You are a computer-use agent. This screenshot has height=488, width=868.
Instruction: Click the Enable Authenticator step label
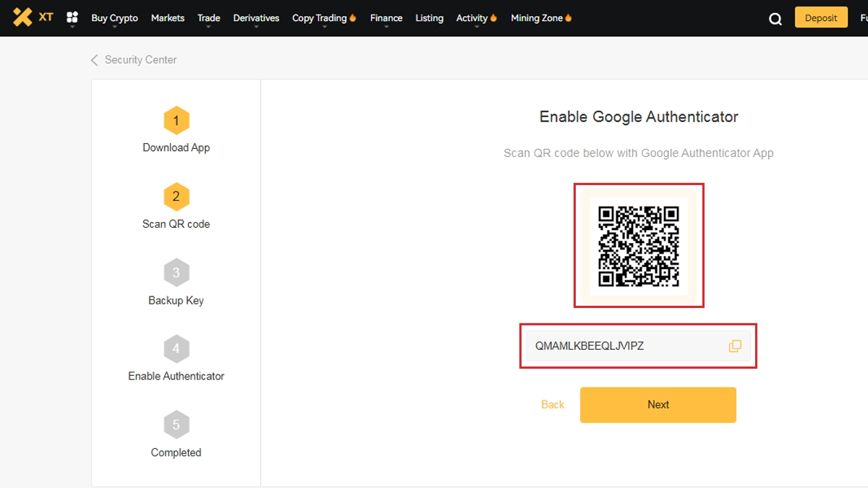(x=176, y=376)
